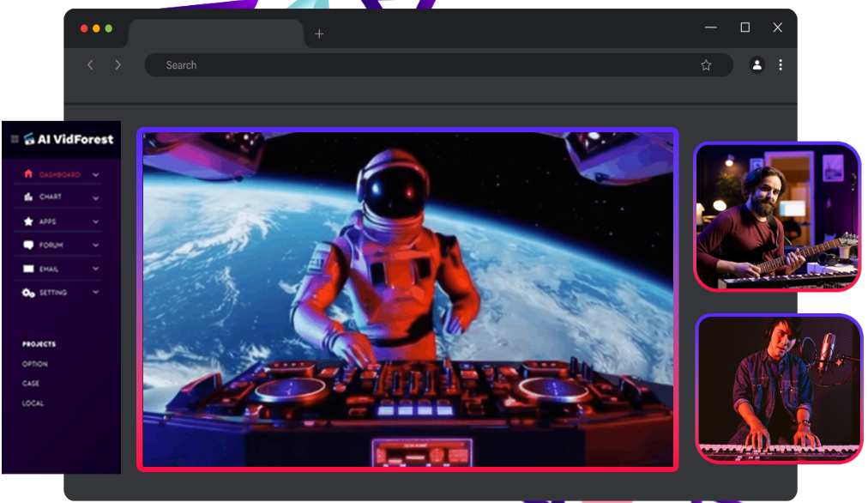
Task: Expand the Apps chevron
Action: pyautogui.click(x=96, y=222)
